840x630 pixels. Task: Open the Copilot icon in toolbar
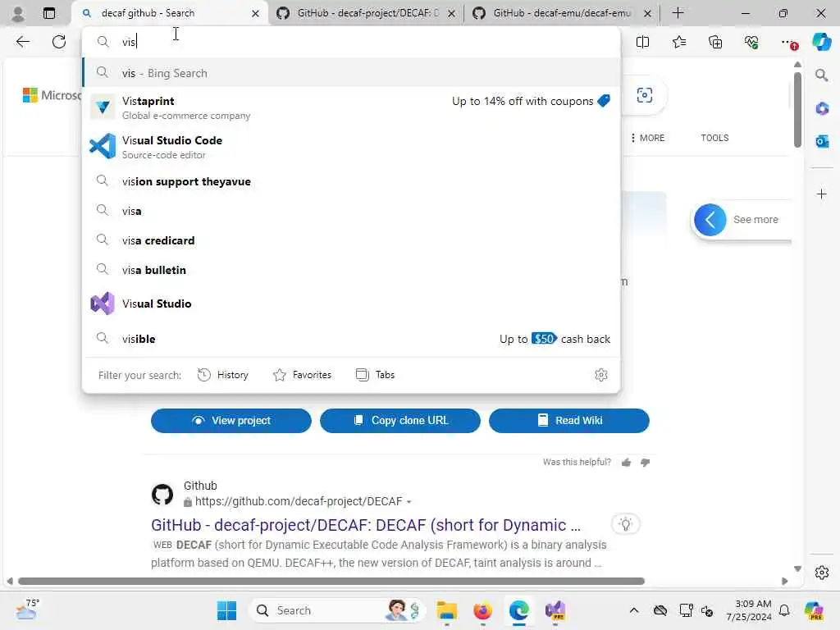click(x=821, y=42)
